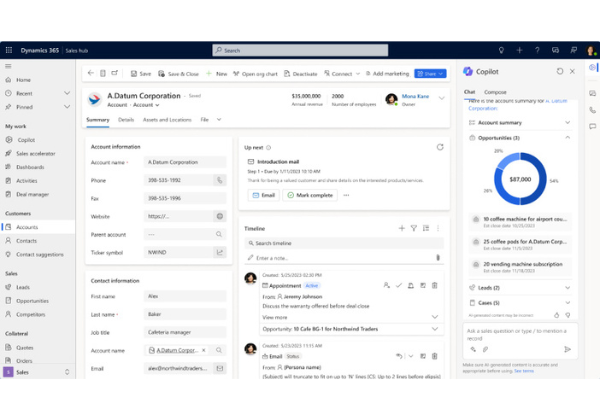Expand the Recent section in sidebar
This screenshot has height=420, width=600.
point(66,93)
